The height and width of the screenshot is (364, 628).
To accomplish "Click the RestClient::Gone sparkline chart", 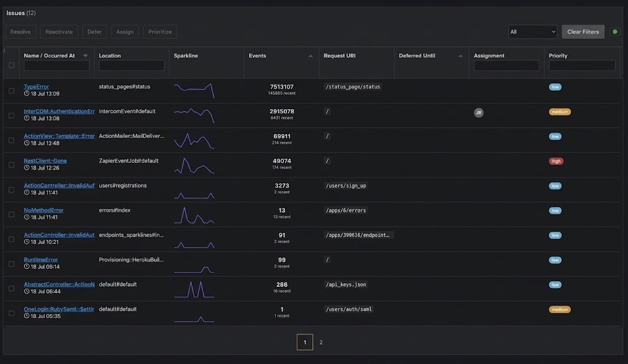I will coord(194,165).
